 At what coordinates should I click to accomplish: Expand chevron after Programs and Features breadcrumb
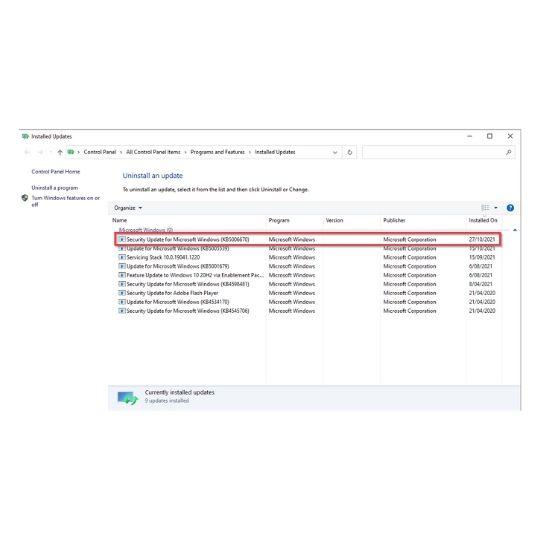point(250,152)
